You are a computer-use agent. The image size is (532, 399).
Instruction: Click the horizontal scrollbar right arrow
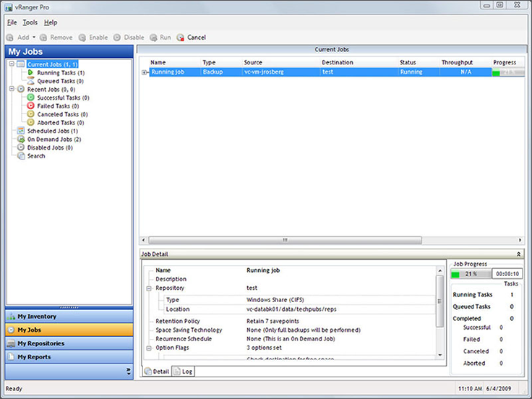coord(520,240)
